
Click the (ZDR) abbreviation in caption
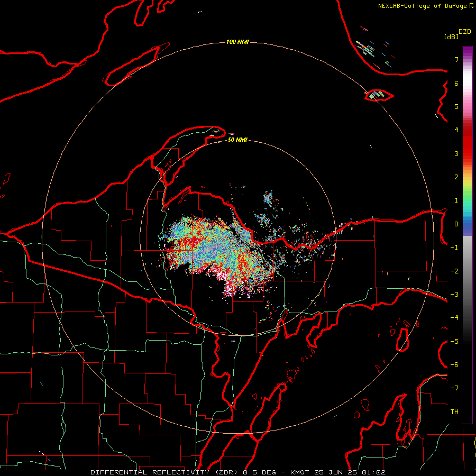coord(227,472)
